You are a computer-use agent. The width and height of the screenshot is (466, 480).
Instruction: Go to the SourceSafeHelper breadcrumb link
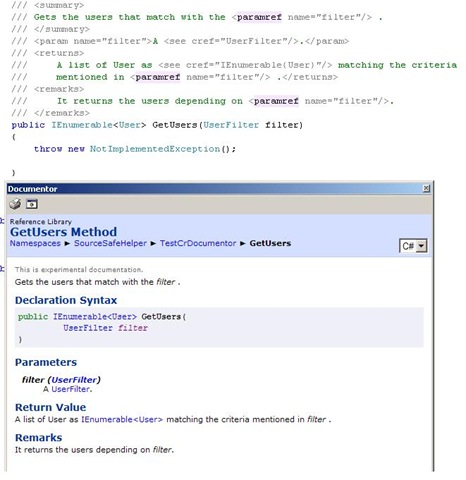110,243
